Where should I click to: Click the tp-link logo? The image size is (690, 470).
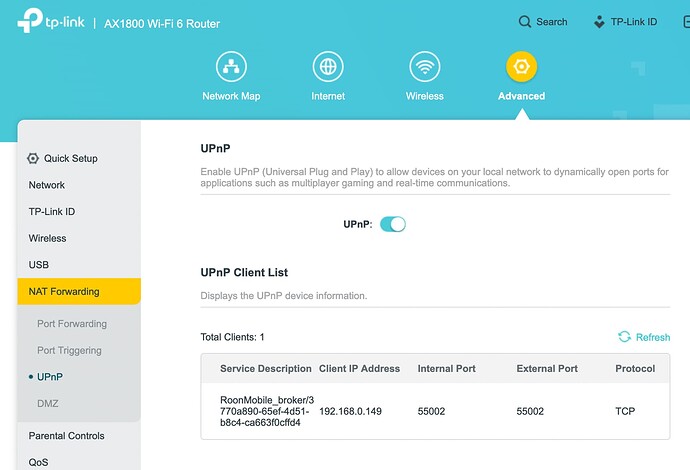51,20
